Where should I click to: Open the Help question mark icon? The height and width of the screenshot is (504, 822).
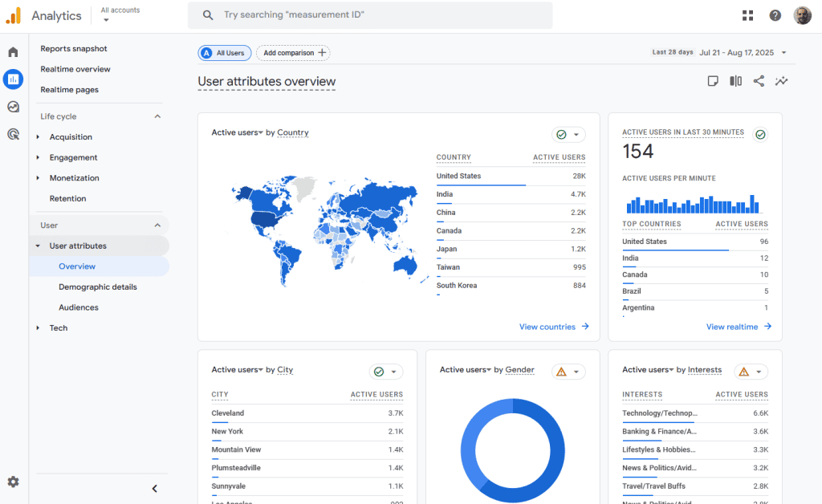click(x=775, y=15)
